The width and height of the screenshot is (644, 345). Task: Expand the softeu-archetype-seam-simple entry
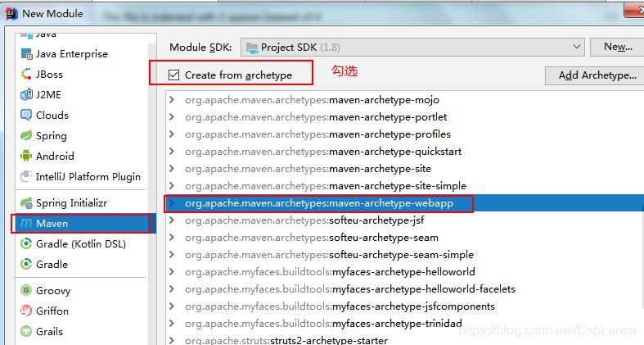172,255
